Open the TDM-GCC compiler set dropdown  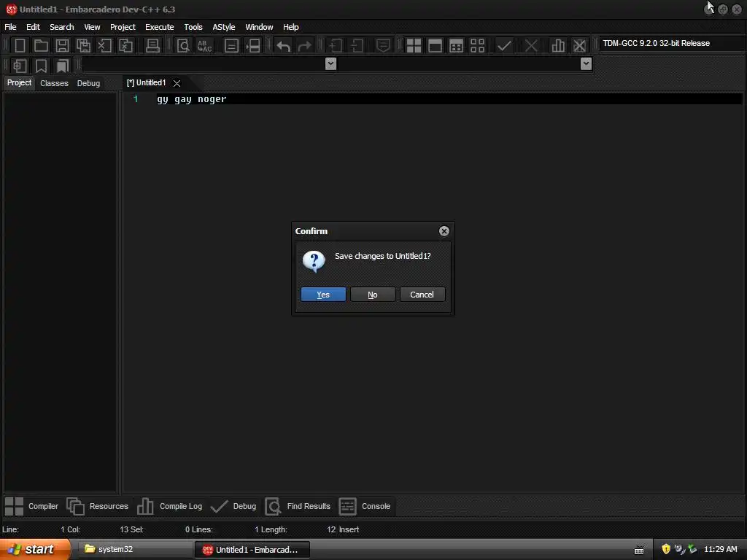tap(672, 43)
